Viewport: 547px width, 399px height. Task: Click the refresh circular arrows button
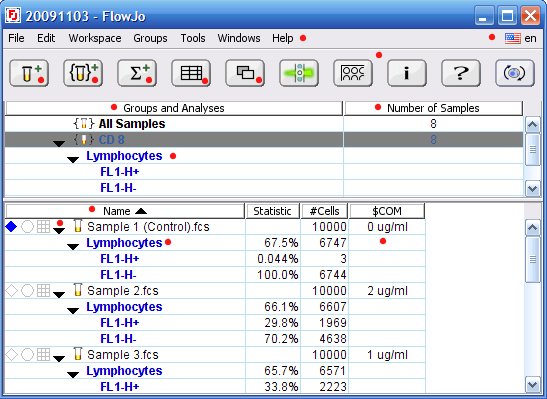point(515,73)
